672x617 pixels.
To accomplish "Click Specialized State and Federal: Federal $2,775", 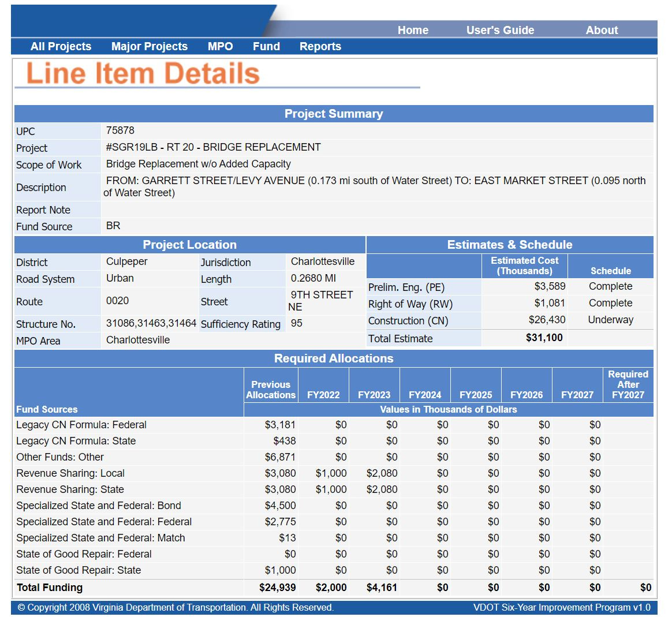I will click(x=280, y=522).
